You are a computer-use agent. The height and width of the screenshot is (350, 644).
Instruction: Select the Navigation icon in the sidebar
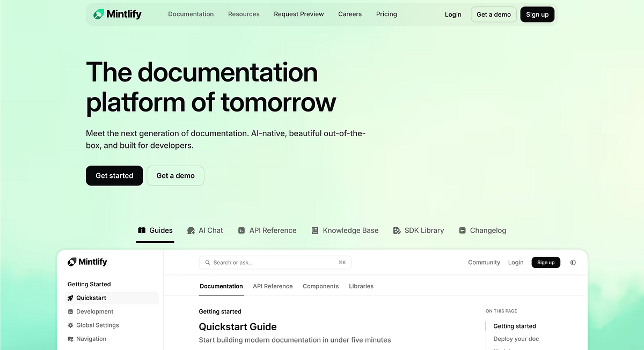click(70, 339)
